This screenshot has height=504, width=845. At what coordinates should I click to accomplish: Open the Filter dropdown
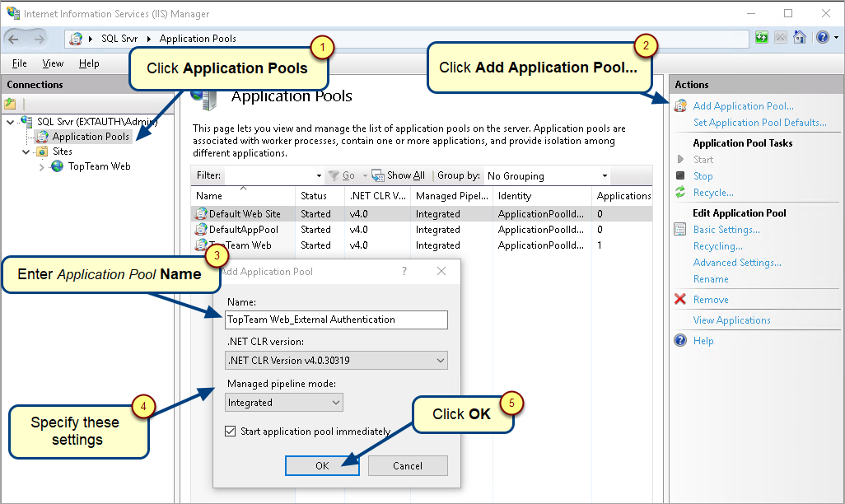[x=319, y=175]
